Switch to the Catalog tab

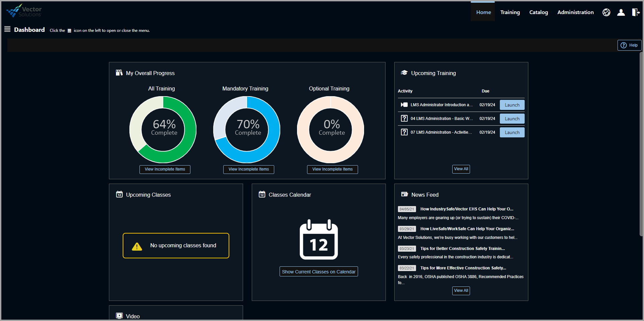(538, 12)
